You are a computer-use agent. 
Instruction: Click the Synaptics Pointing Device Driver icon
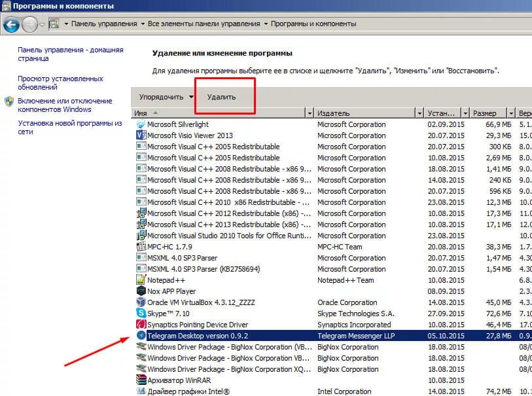pos(141,325)
